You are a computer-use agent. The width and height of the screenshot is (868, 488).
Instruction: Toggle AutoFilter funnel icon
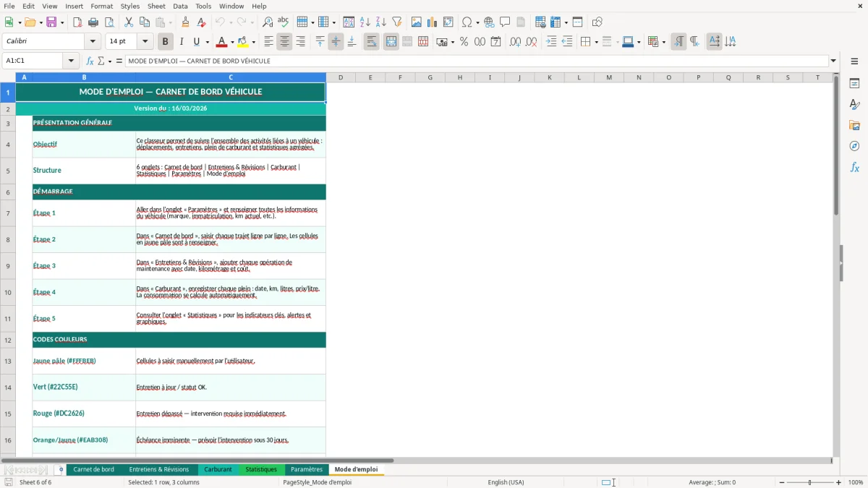pos(396,22)
